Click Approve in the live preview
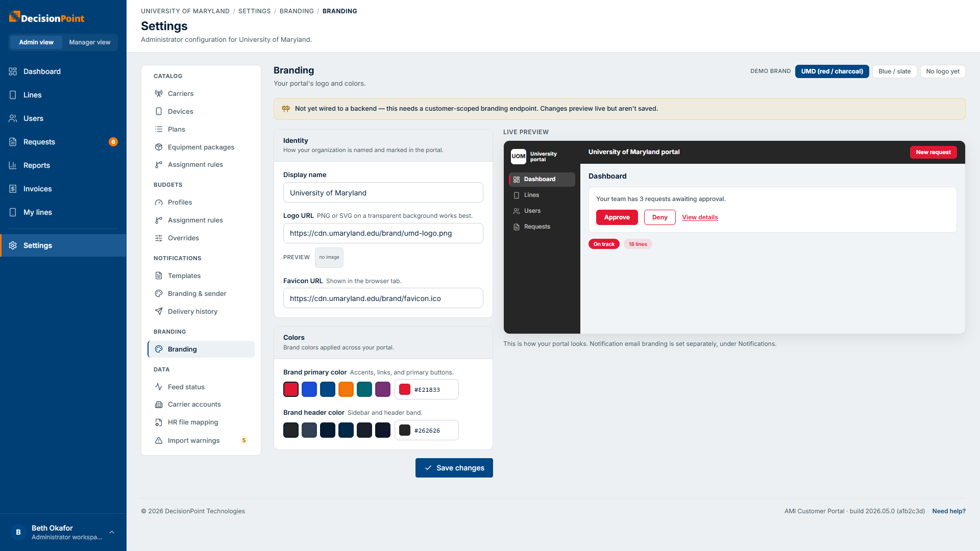 [x=617, y=217]
